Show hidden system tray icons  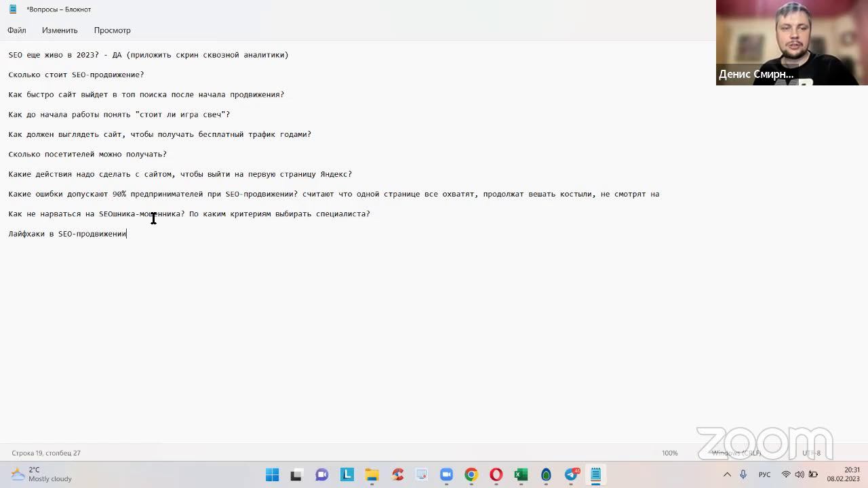tap(727, 474)
